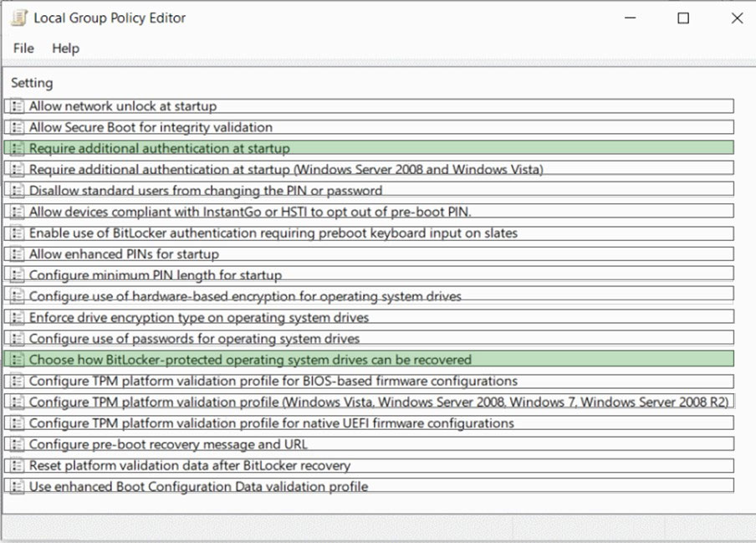
Task: Click the Local Group Policy Editor scroll icon in title bar
Action: point(18,18)
